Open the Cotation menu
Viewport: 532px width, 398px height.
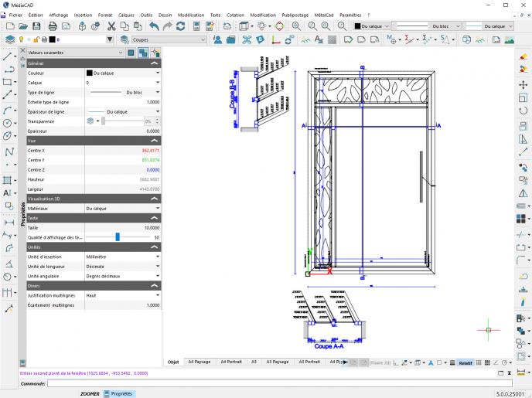click(x=235, y=15)
